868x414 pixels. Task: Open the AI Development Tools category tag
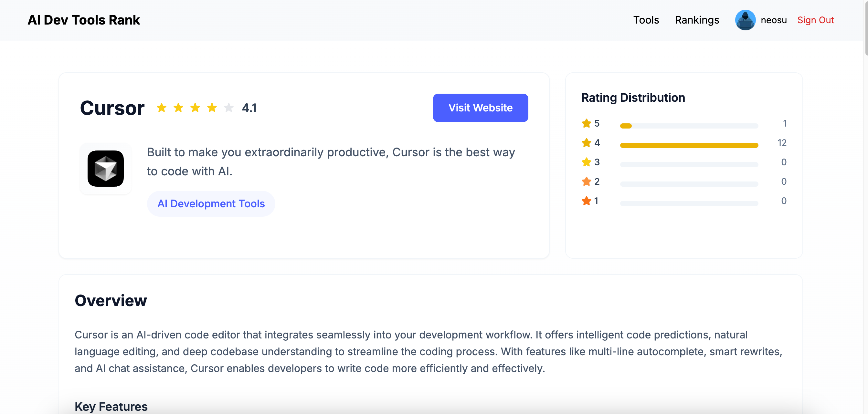tap(211, 203)
